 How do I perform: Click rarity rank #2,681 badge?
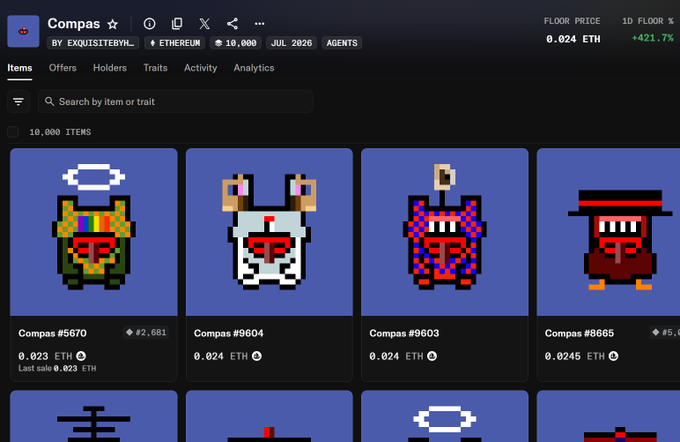tap(146, 332)
